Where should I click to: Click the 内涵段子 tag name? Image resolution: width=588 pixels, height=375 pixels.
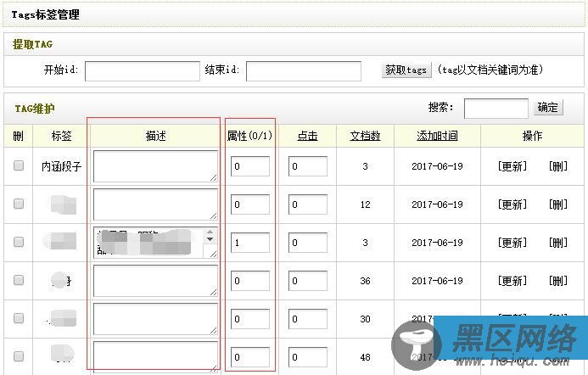61,166
